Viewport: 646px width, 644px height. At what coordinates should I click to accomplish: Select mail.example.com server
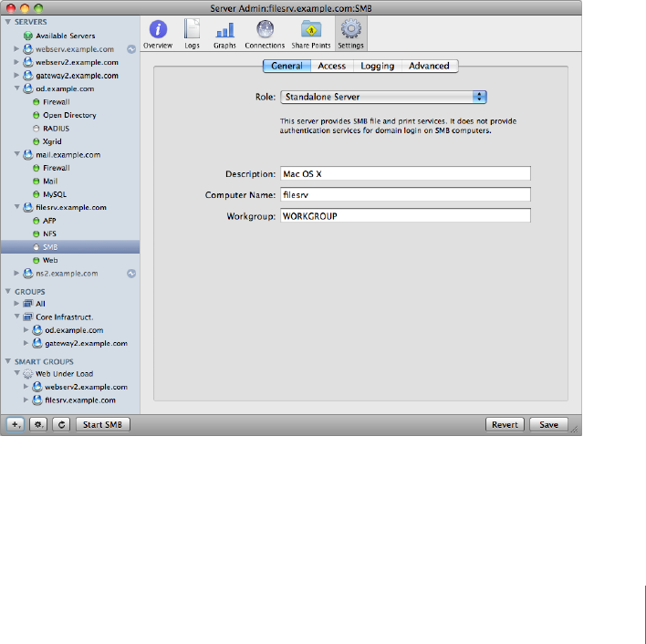pyautogui.click(x=68, y=155)
